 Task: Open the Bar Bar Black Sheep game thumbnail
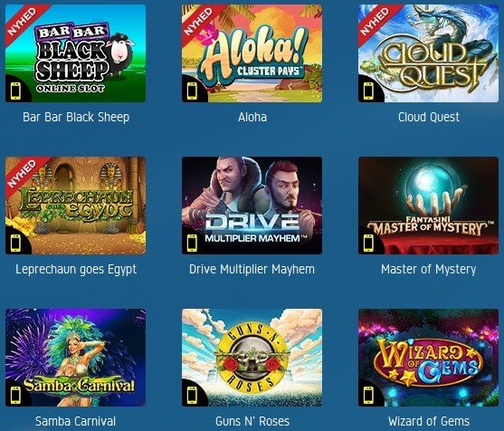coord(75,53)
